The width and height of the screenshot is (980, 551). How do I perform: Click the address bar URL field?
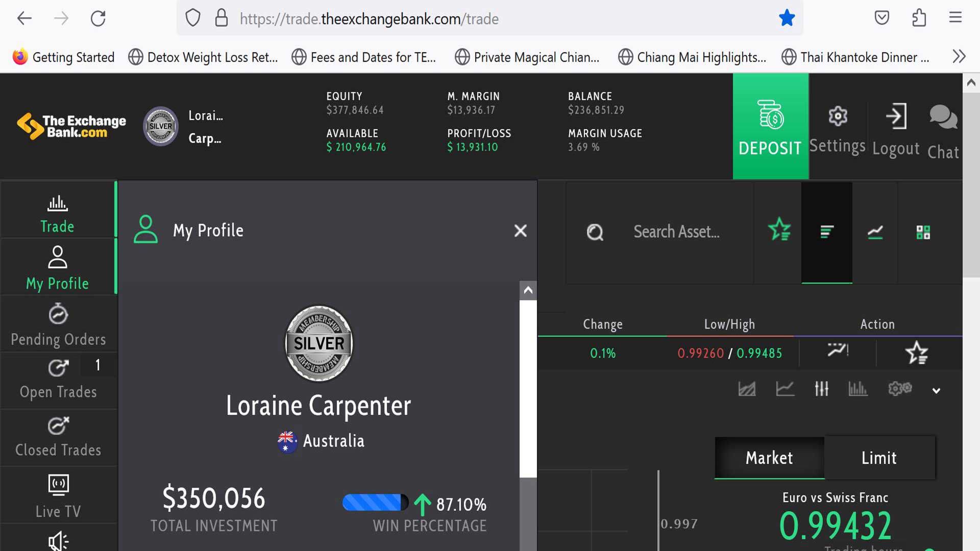click(x=490, y=19)
